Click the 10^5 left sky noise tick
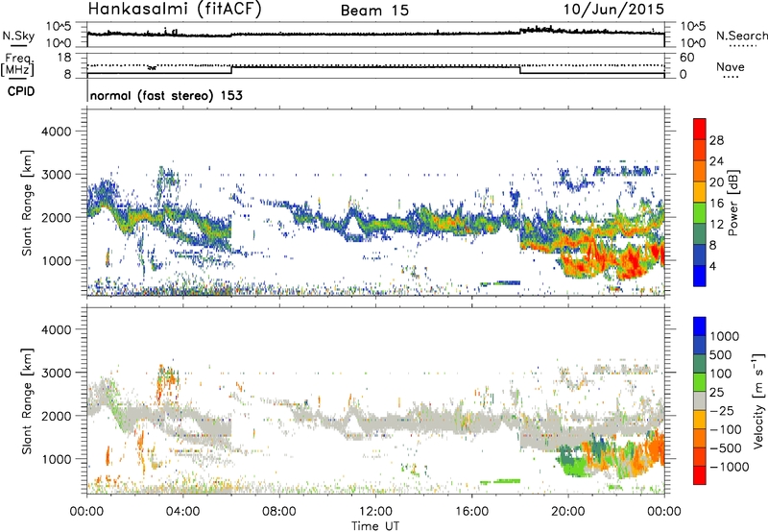This screenshot has height=532, width=768. [60, 27]
